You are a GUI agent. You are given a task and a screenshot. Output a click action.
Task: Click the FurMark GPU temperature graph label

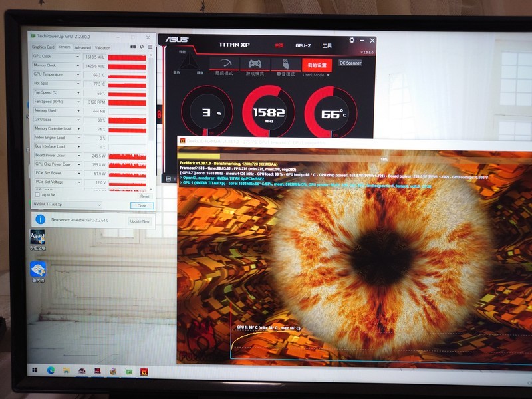point(268,327)
